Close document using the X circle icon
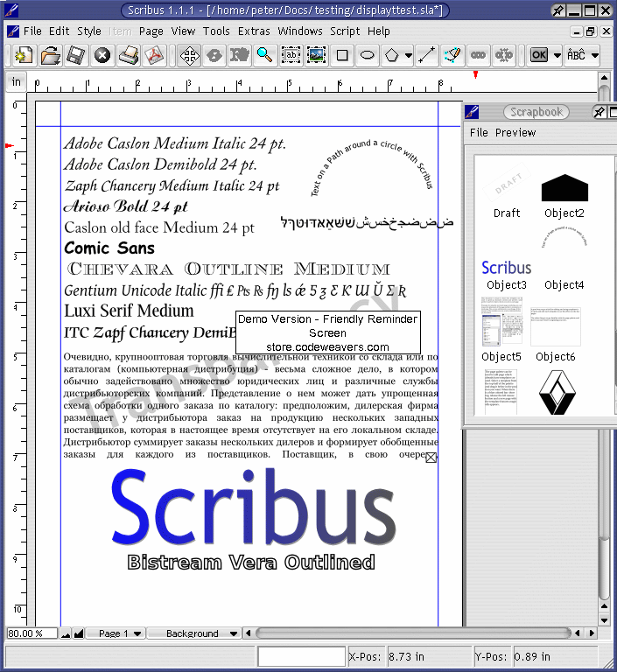Screen dimensions: 617x672 click(102, 55)
